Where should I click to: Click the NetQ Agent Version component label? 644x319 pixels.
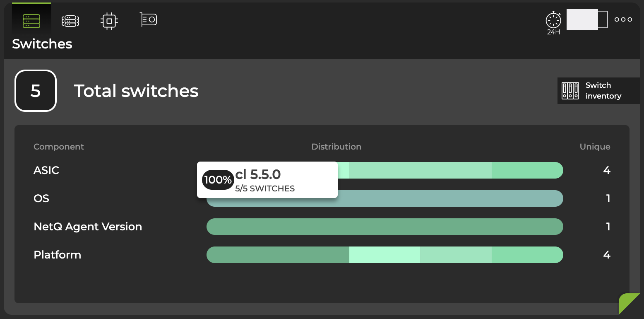pyautogui.click(x=88, y=227)
